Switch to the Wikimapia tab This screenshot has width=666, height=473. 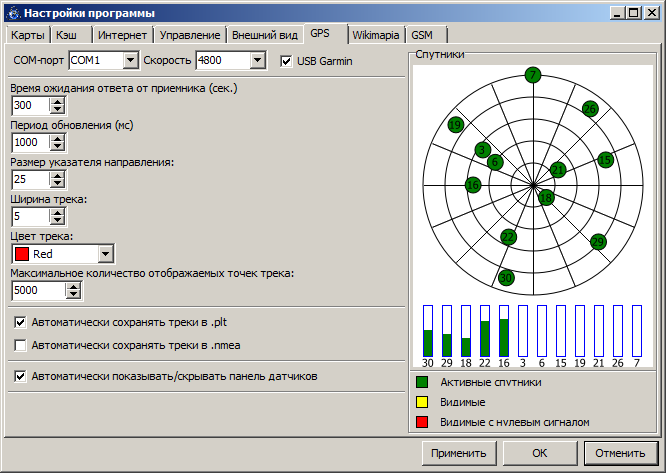tap(377, 34)
